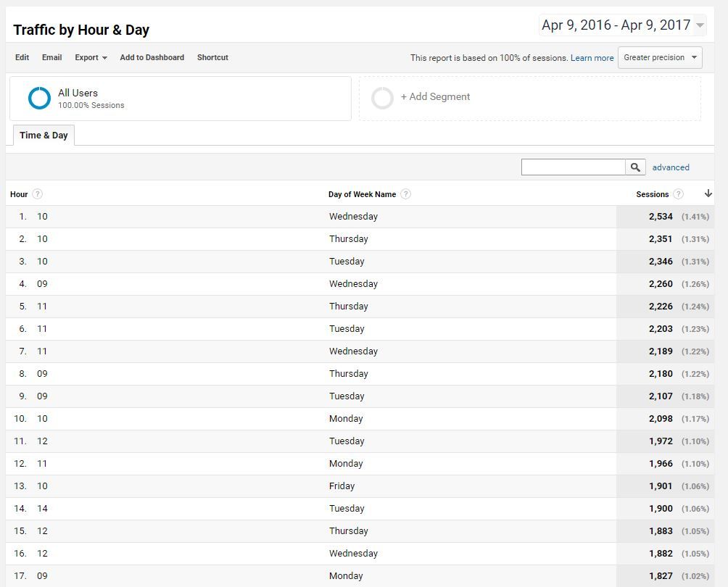
Task: Click the Email toolbar option
Action: pyautogui.click(x=51, y=57)
